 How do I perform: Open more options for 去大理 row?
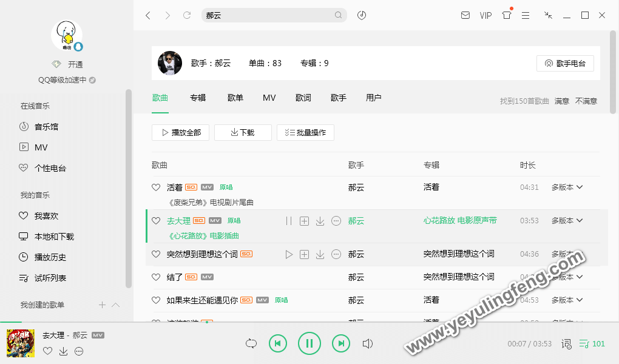click(336, 221)
